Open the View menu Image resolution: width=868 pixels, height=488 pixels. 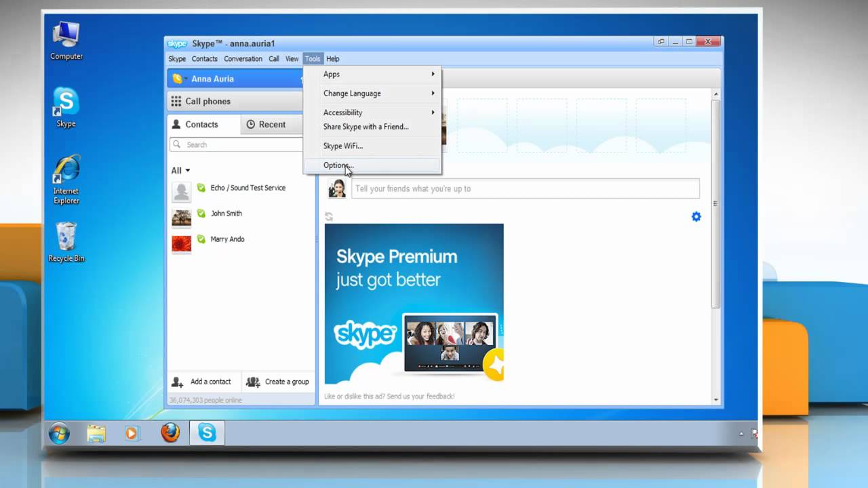pyautogui.click(x=292, y=59)
